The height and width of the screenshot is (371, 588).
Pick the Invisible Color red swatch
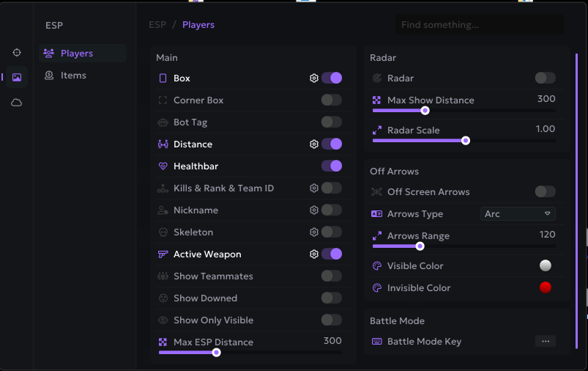coord(545,287)
